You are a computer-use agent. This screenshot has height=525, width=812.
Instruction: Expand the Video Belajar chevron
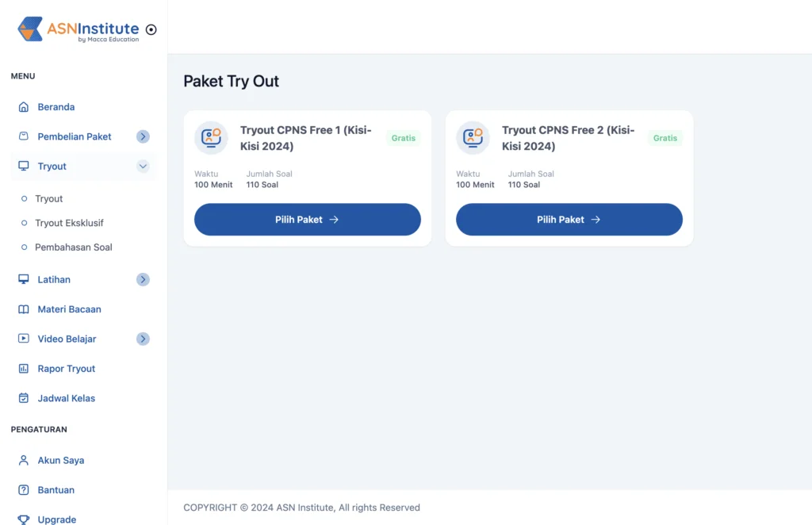tap(143, 339)
